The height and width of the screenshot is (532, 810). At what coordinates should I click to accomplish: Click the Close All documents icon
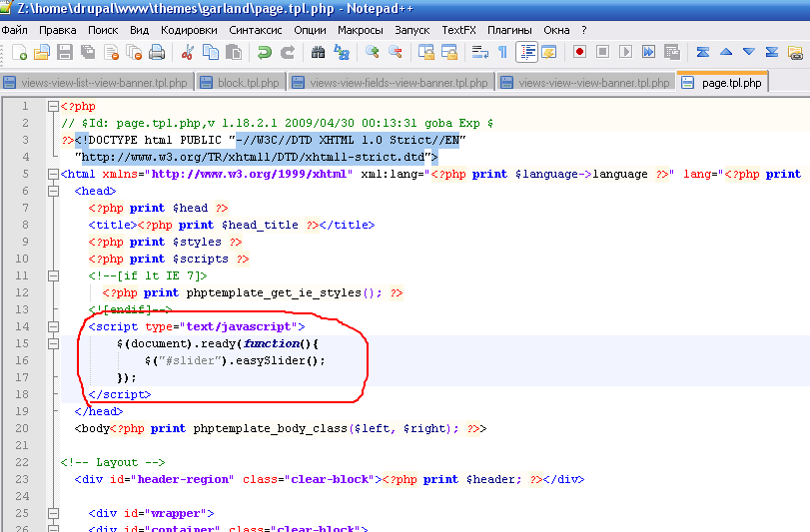tap(134, 52)
